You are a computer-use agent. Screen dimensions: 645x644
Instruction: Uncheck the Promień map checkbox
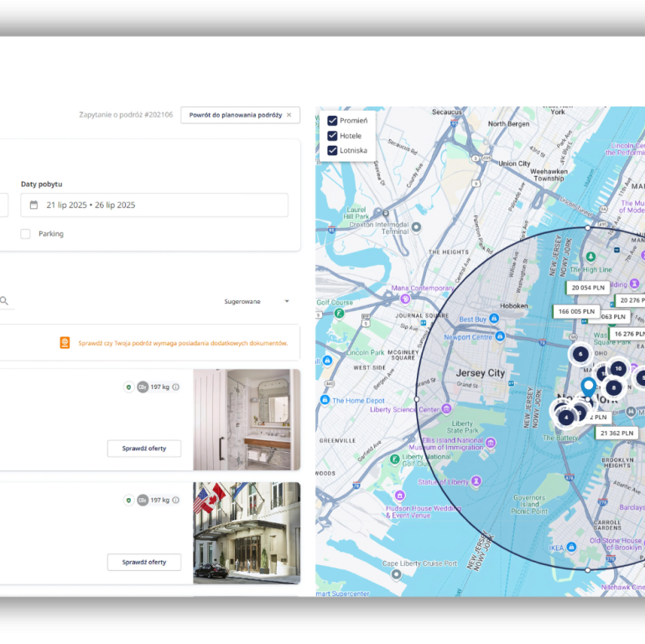click(x=332, y=121)
